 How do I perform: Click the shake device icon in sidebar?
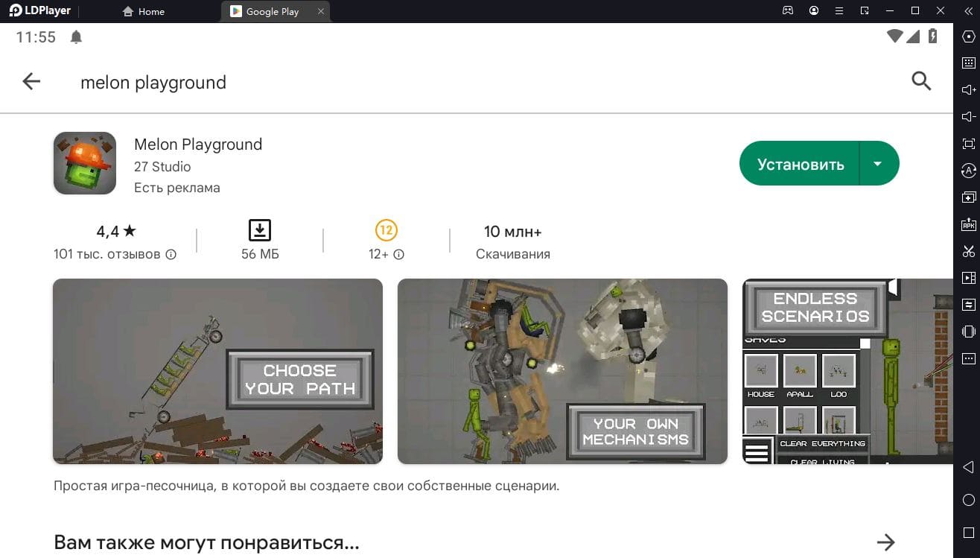(x=968, y=332)
